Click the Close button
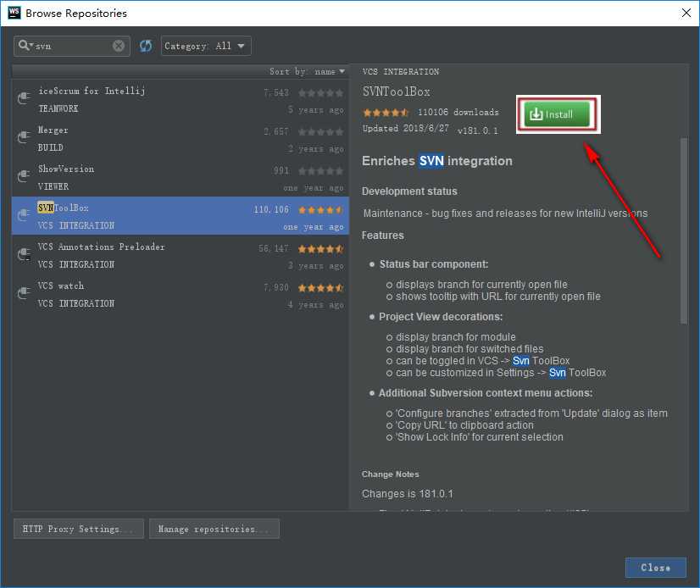Image resolution: width=700 pixels, height=588 pixels. [x=655, y=568]
